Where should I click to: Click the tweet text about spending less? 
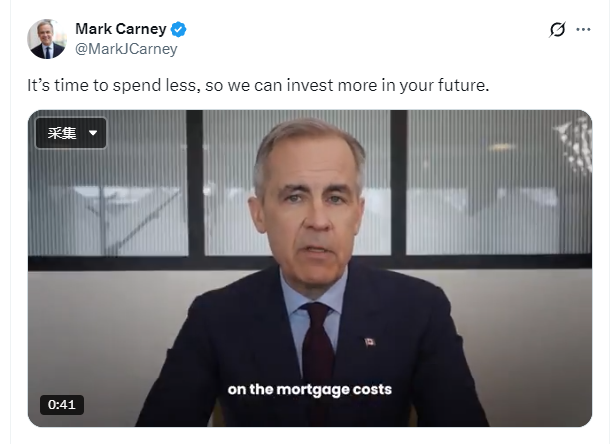[x=258, y=85]
